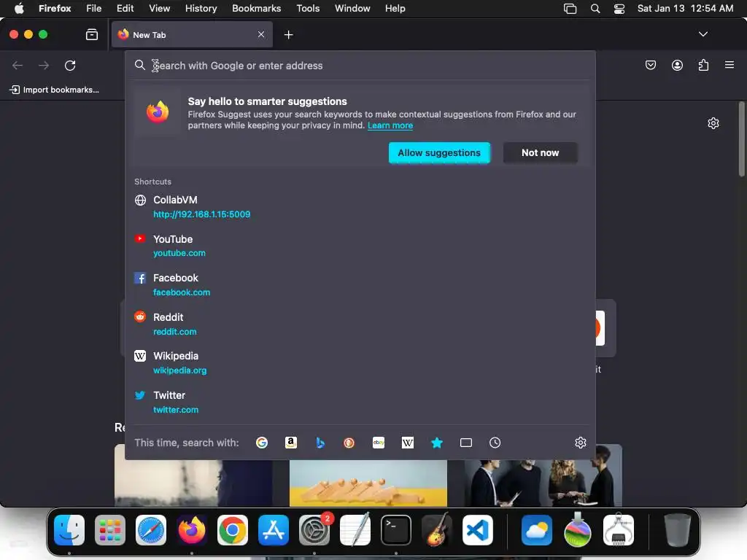This screenshot has height=560, width=747.
Task: Search this time with eBay icon
Action: pos(379,443)
